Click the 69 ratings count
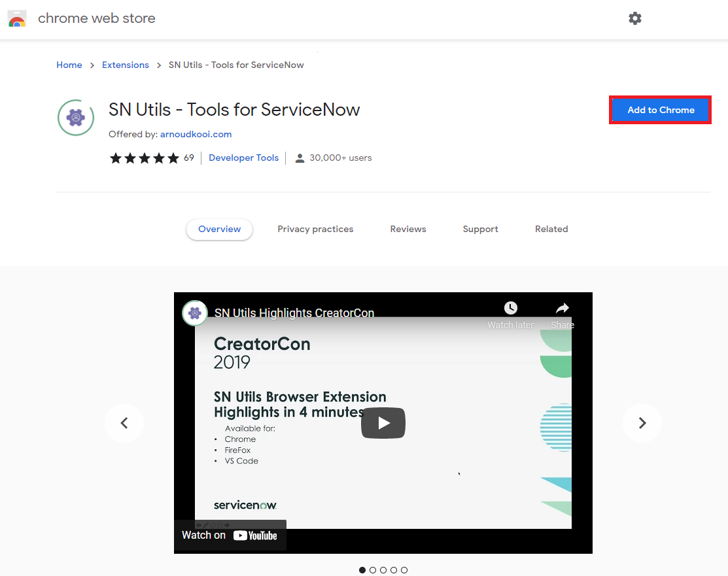The image size is (728, 576). point(189,158)
